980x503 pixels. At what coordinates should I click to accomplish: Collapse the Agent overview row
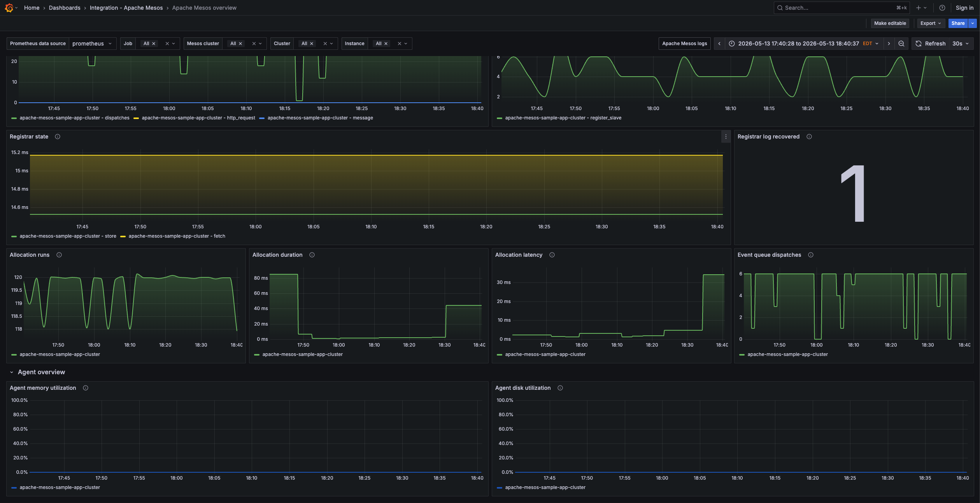(x=12, y=372)
